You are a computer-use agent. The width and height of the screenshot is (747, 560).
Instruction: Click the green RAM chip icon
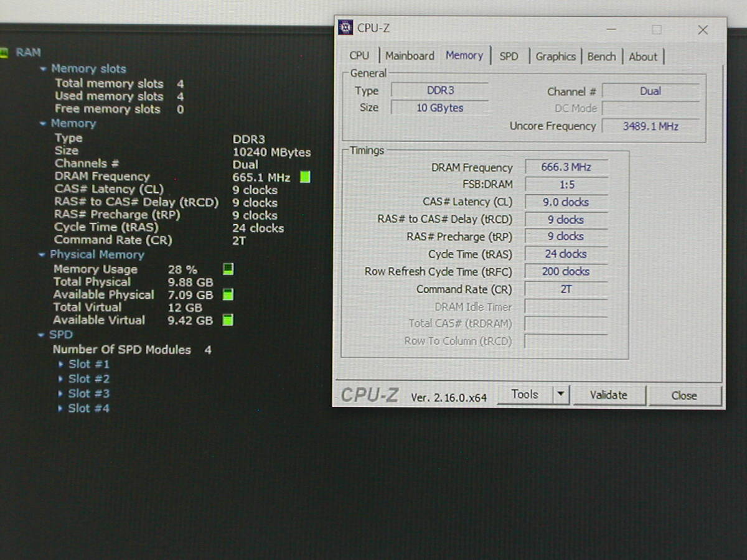pos(4,53)
